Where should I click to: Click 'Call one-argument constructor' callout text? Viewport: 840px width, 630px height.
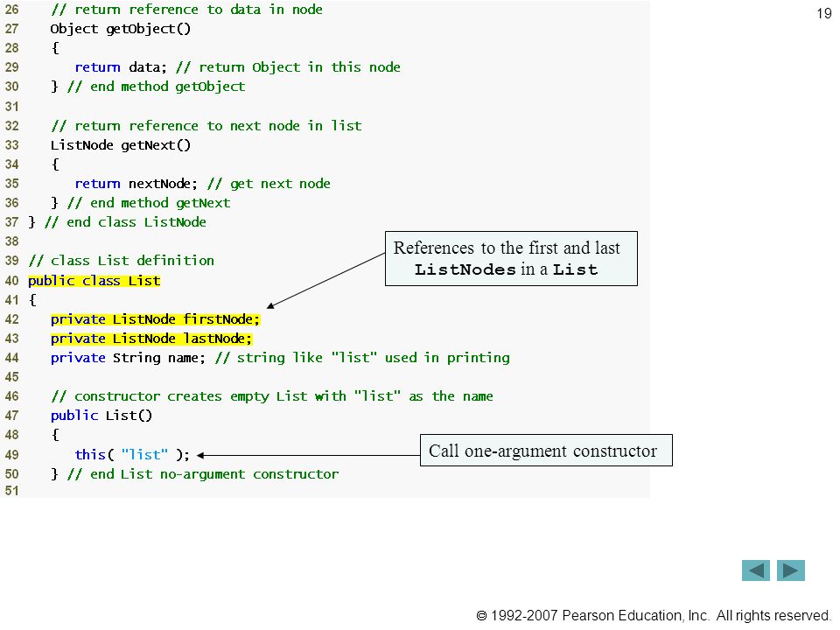[542, 451]
